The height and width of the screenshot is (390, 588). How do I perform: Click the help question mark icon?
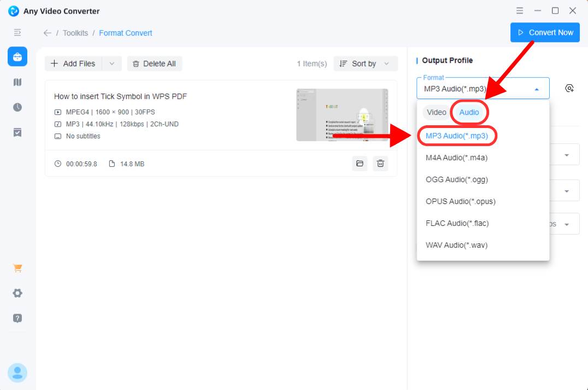tap(17, 318)
